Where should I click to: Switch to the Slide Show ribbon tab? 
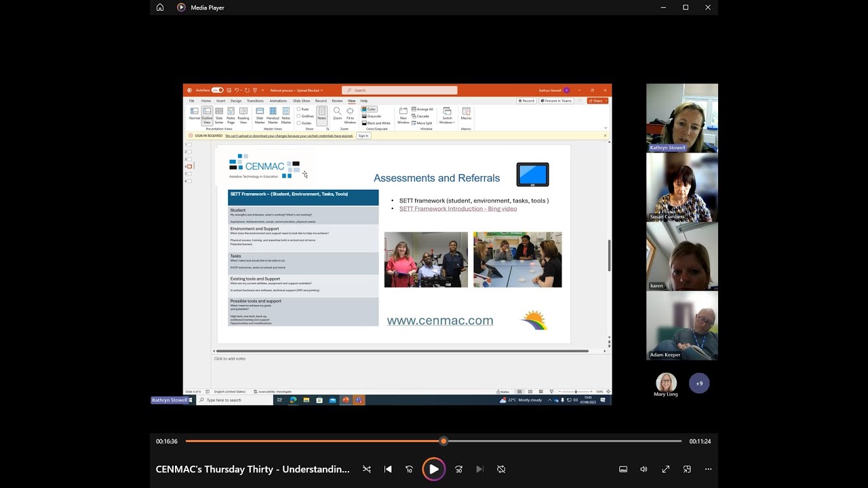(302, 100)
